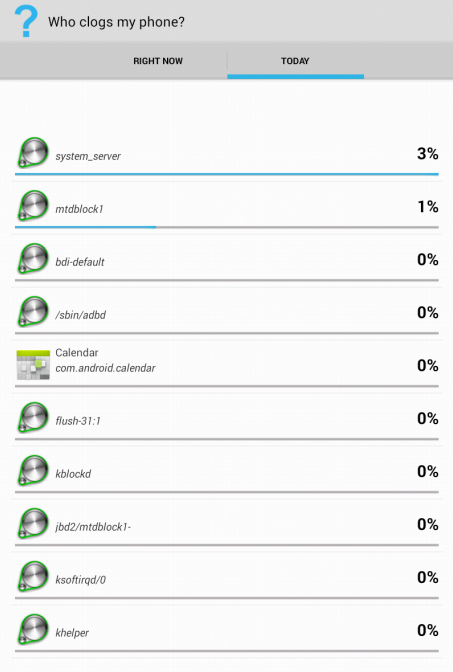Screen dimensions: 453x672
Task: Tap the ksoftirqd/0 process icon
Action: tap(33, 576)
